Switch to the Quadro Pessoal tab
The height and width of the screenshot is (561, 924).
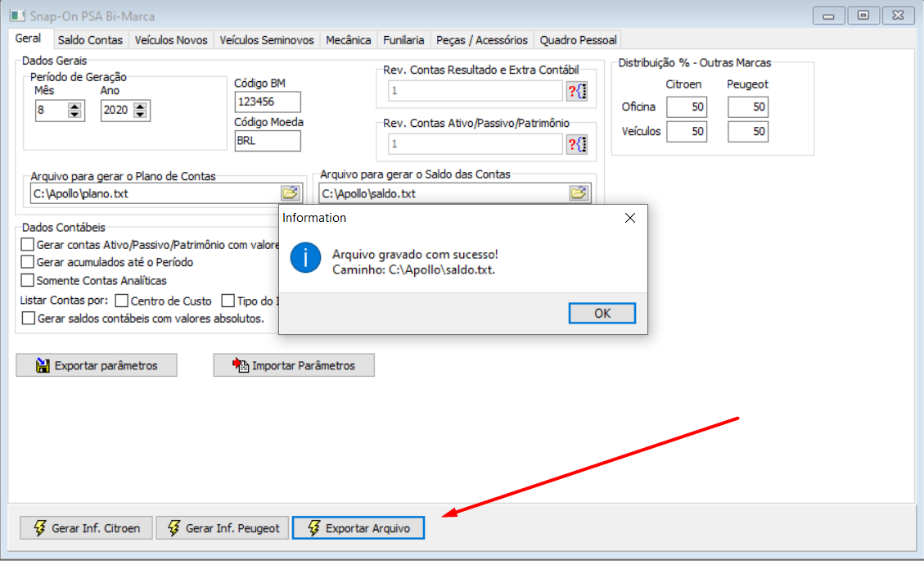(578, 40)
